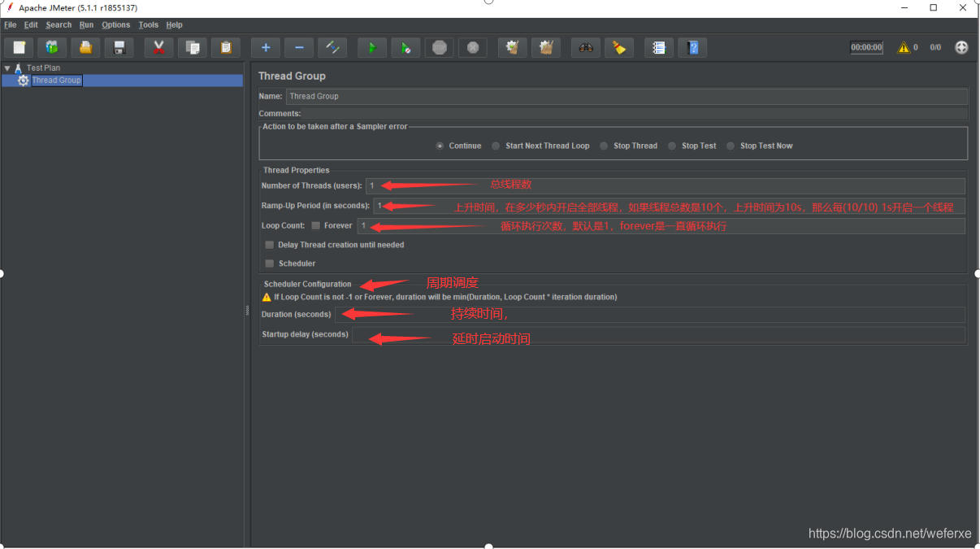The width and height of the screenshot is (980, 549).
Task: Click the Open file icon
Action: click(85, 47)
